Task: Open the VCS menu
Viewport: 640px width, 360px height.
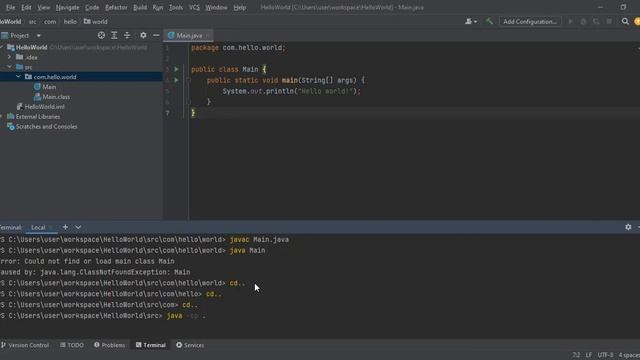Action: 194,7
